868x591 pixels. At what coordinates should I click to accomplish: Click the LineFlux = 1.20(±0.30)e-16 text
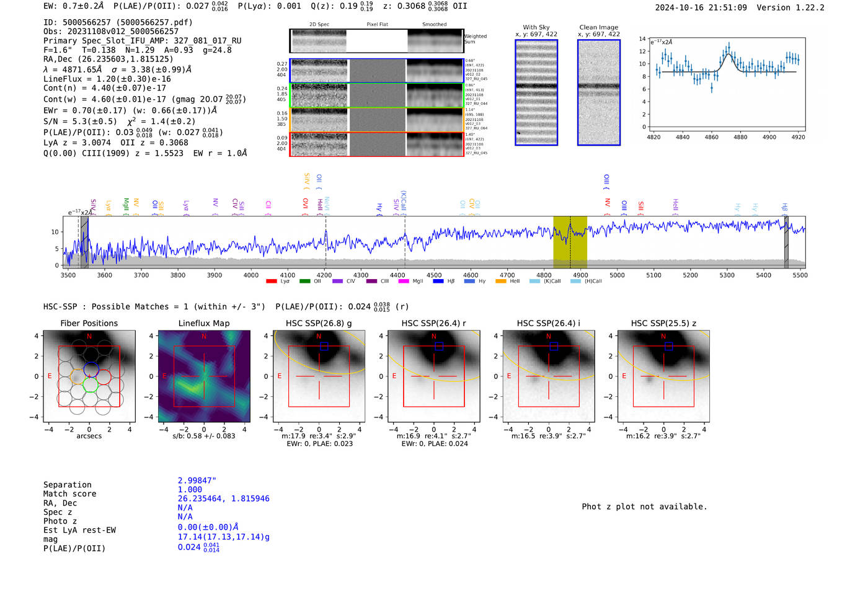[107, 79]
